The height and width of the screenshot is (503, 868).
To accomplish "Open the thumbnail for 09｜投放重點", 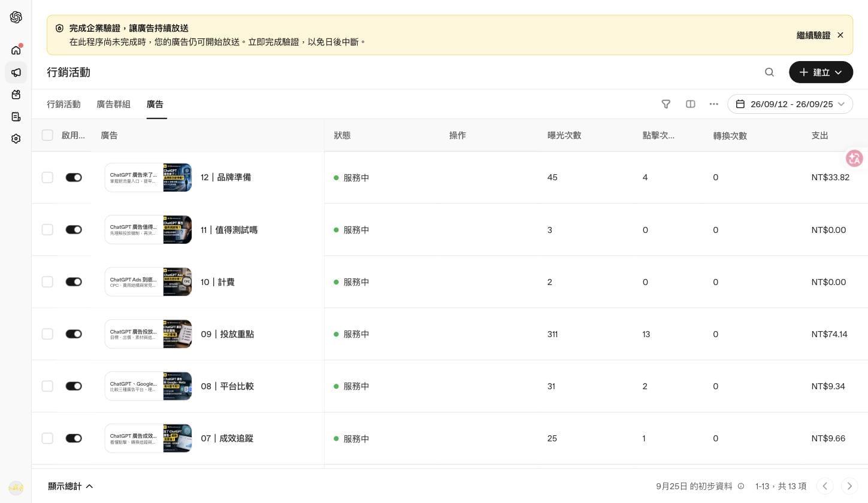I will pos(148,334).
